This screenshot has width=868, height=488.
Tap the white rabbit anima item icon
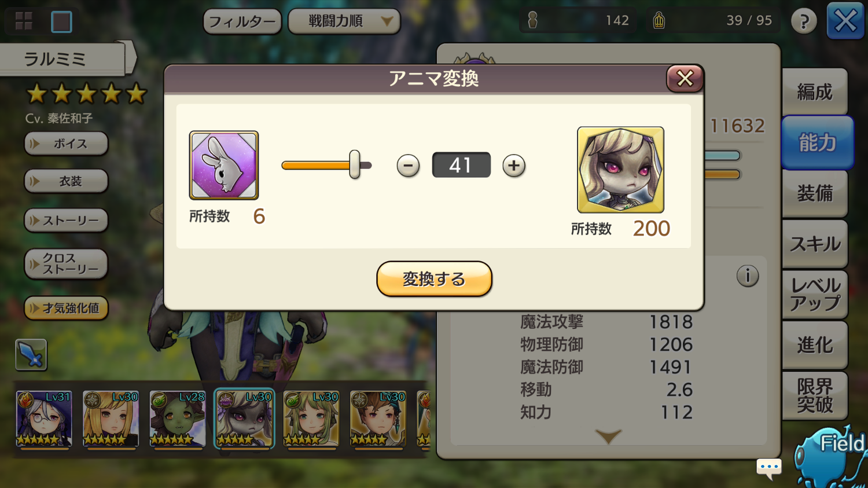point(224,166)
